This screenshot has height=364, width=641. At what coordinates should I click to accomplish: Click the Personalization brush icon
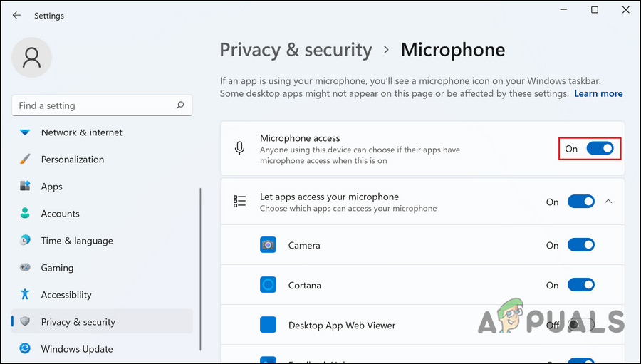26,160
